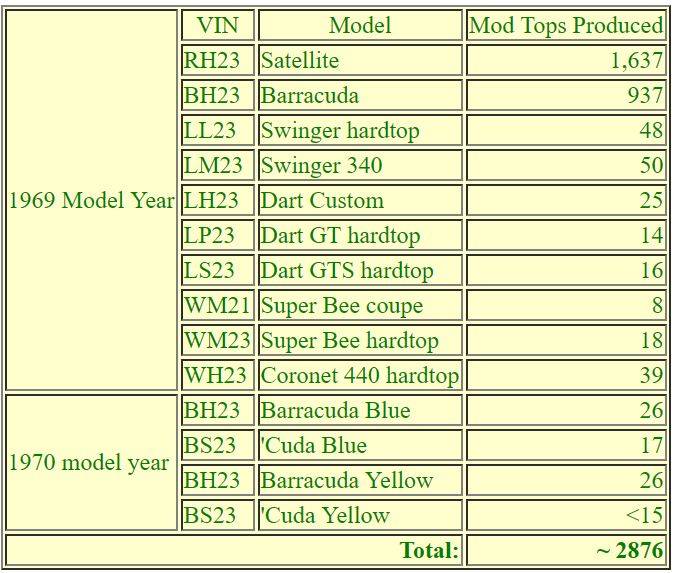Image resolution: width=674 pixels, height=573 pixels.
Task: Select the Coronet 440 hardtop cell
Action: coord(360,376)
